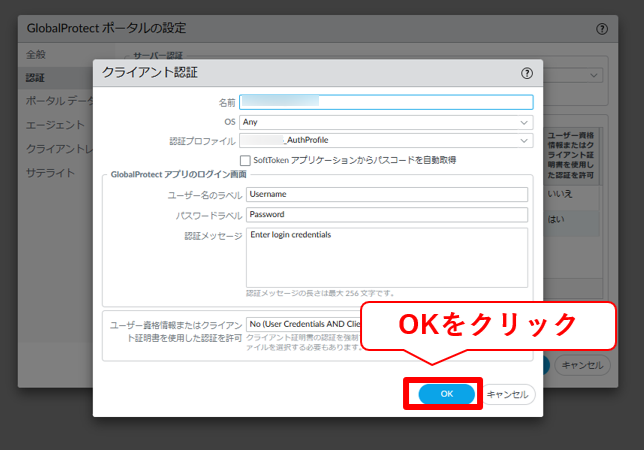Click the ユーザー資格情報 column header in background table
Image resolution: width=644 pixels, height=450 pixels.
pyautogui.click(x=571, y=155)
